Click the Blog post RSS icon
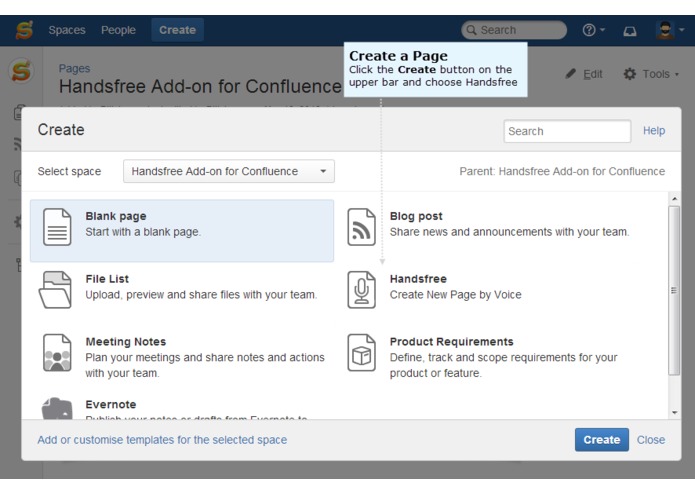The image size is (695, 494). (361, 227)
